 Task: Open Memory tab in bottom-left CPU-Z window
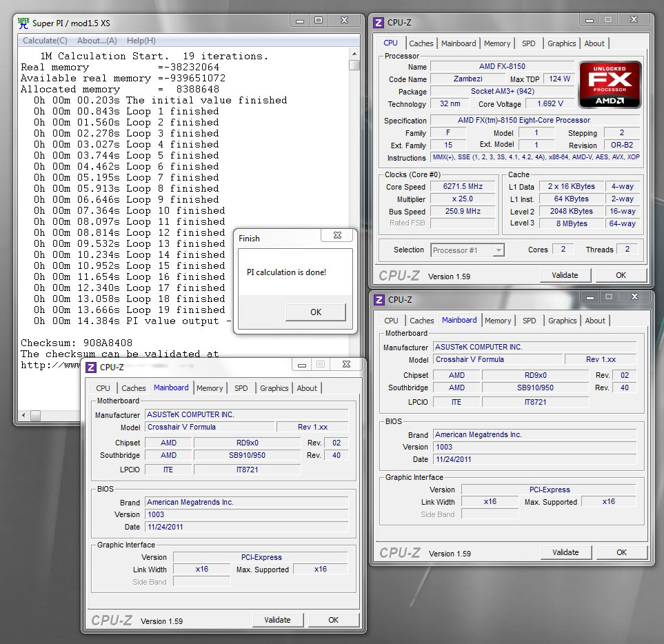click(x=210, y=388)
